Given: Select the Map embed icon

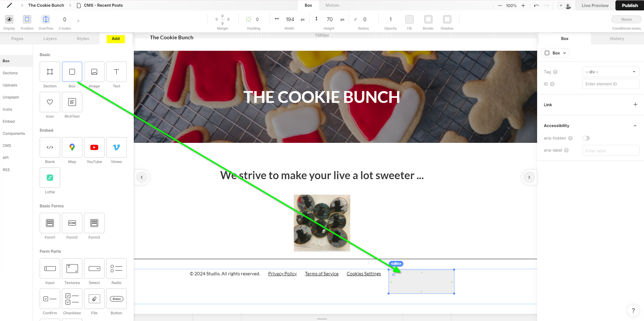Looking at the screenshot, I should pyautogui.click(x=72, y=147).
